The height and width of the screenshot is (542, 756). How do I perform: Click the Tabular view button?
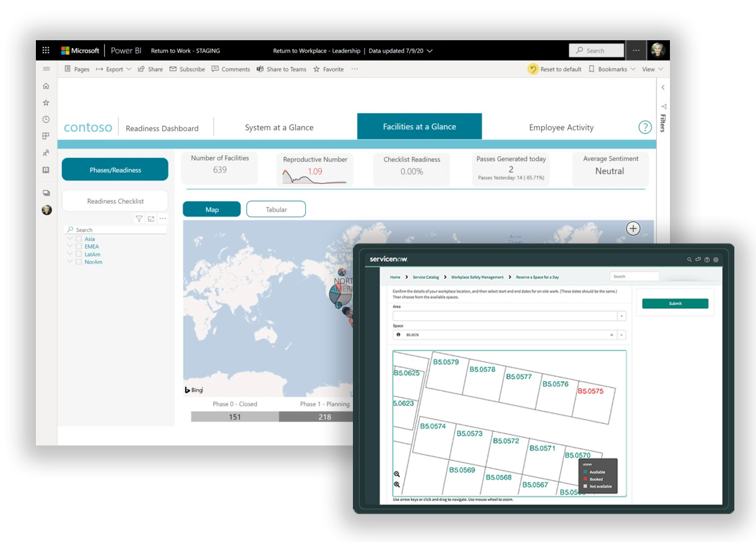tap(276, 210)
